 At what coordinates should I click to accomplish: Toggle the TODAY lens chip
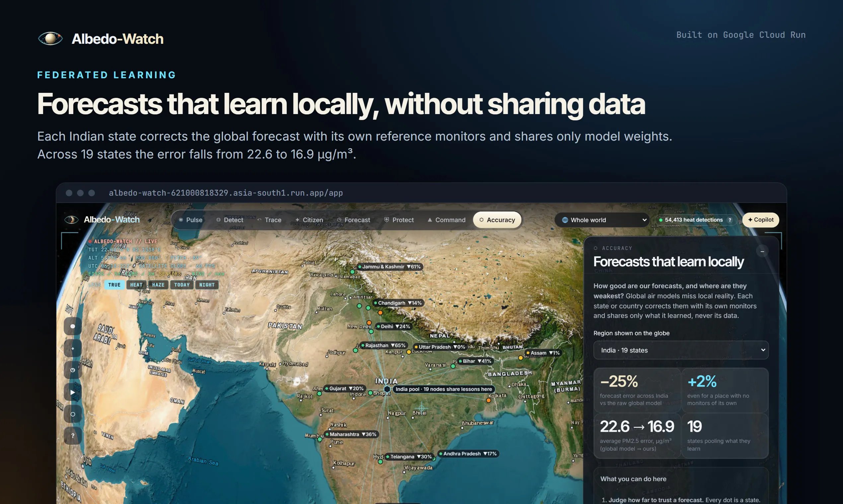coord(182,285)
